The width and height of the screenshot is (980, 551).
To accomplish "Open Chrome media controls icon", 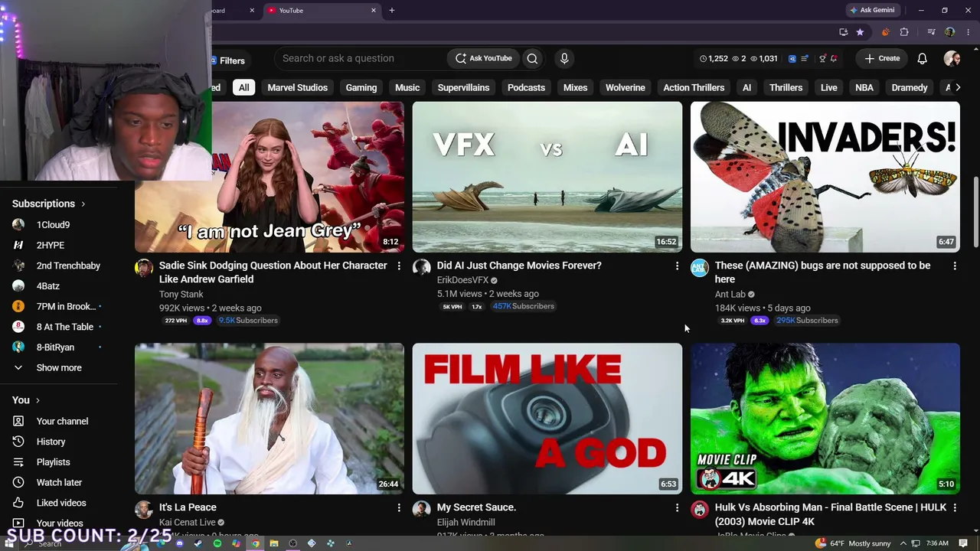I will [x=931, y=32].
